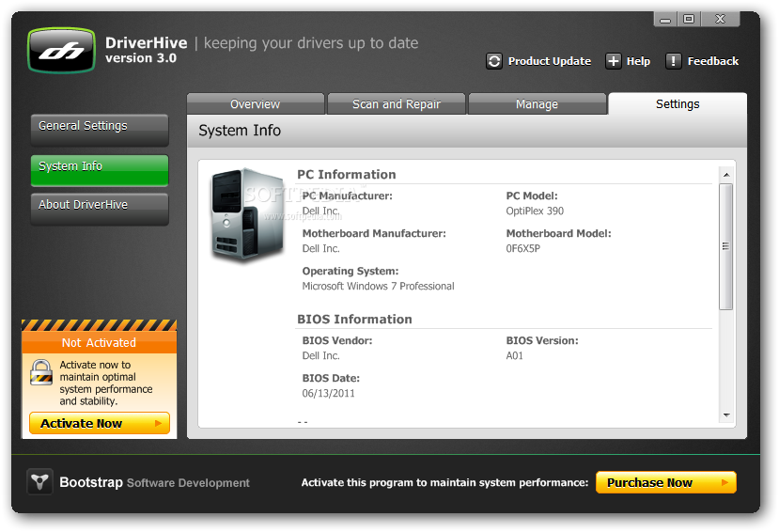This screenshot has width=779, height=532.
Task: Click the 'System Info' page title
Action: pyautogui.click(x=240, y=130)
